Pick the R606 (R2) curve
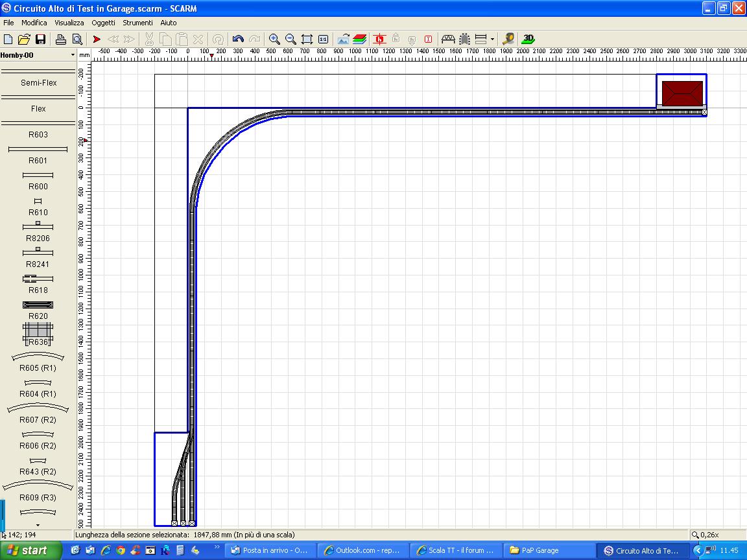The height and width of the screenshot is (560, 747). pos(38,441)
